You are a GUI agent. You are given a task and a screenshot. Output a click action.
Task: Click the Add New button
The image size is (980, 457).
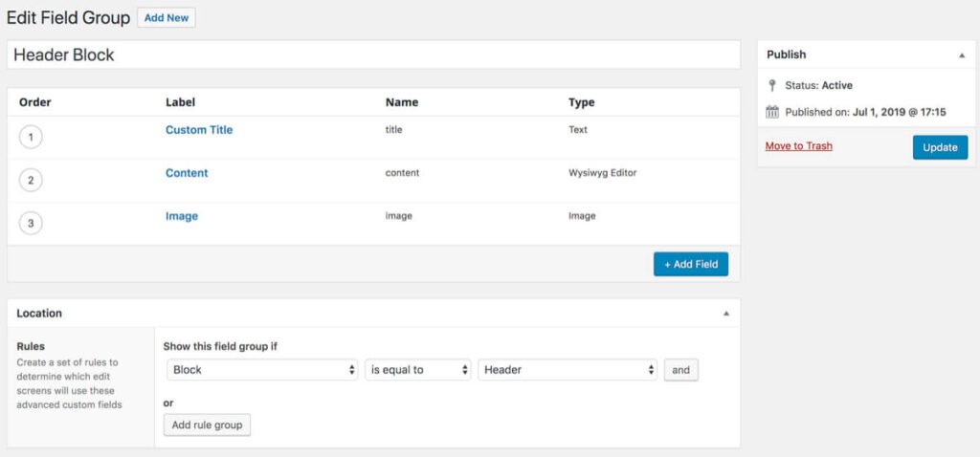click(167, 17)
